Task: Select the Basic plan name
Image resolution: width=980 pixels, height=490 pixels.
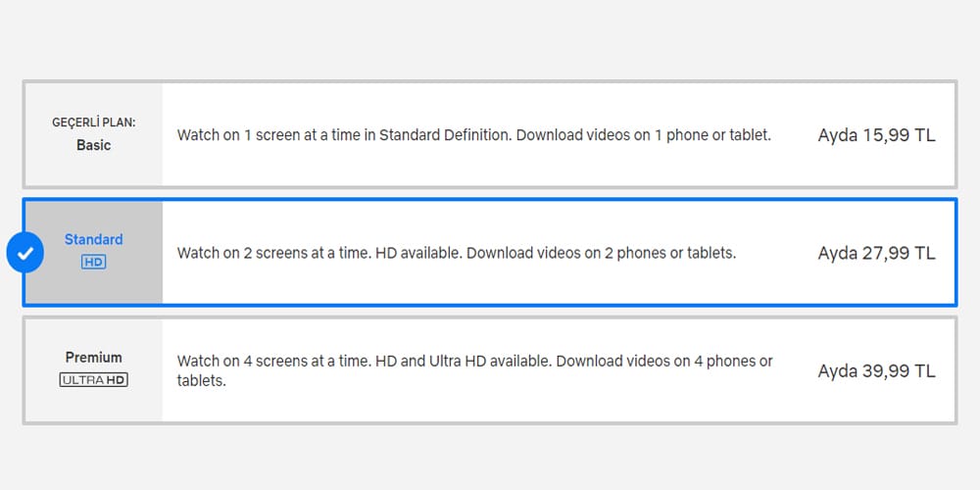Action: [x=94, y=145]
